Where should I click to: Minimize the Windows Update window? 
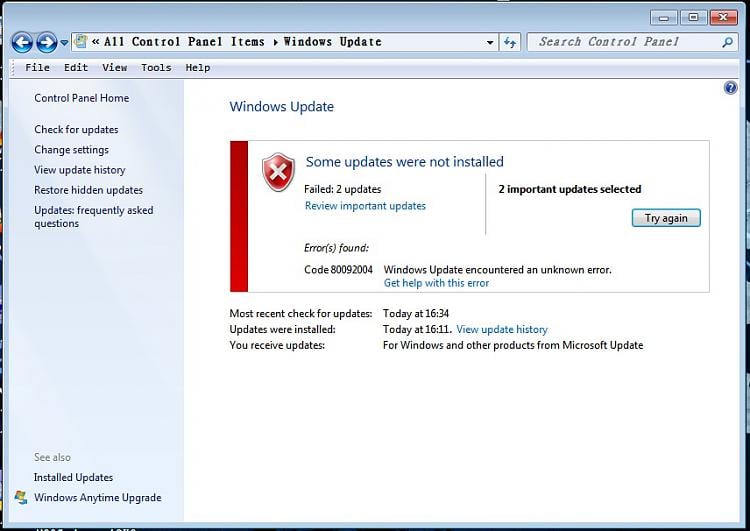click(663, 18)
